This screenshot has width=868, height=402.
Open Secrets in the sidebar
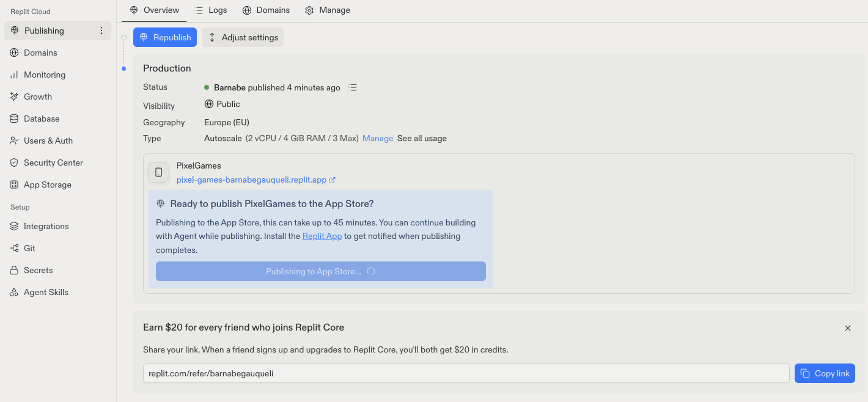tap(57, 270)
